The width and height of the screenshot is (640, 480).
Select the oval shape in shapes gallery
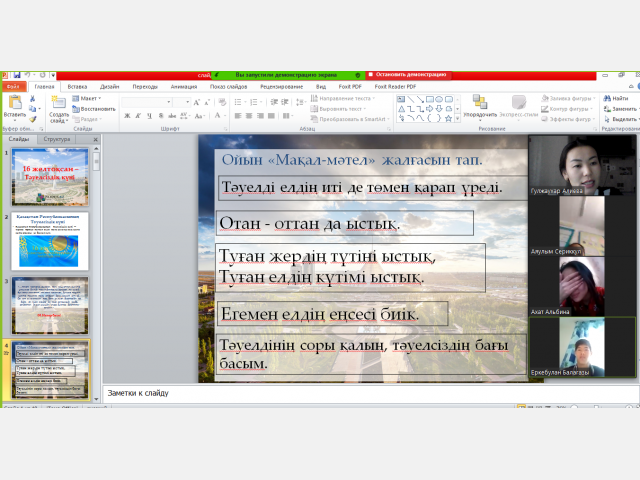(x=439, y=99)
